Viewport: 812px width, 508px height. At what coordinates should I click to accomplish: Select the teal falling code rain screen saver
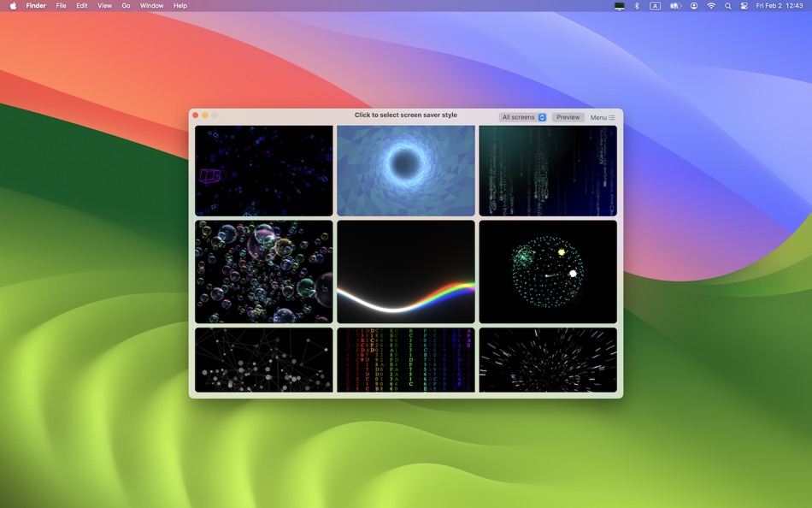click(x=548, y=170)
